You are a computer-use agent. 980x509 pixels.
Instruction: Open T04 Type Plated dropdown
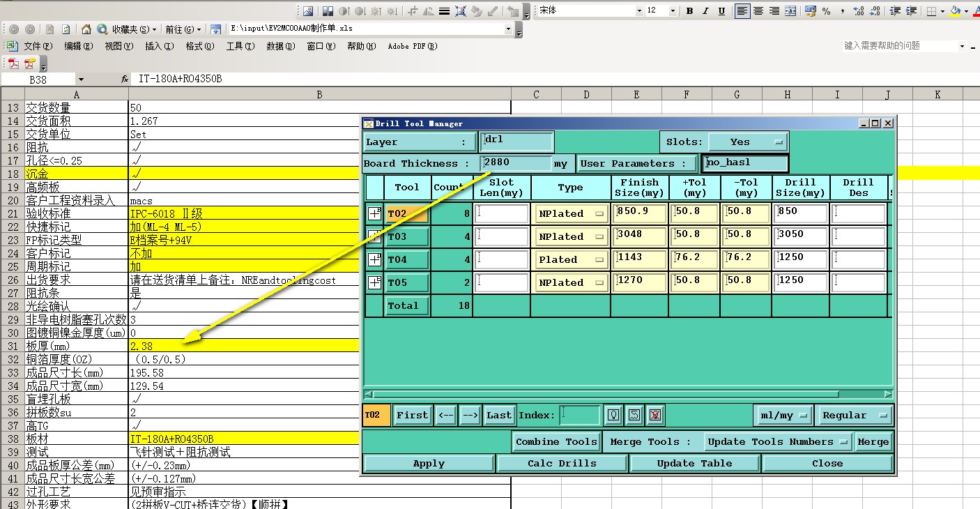tap(571, 259)
